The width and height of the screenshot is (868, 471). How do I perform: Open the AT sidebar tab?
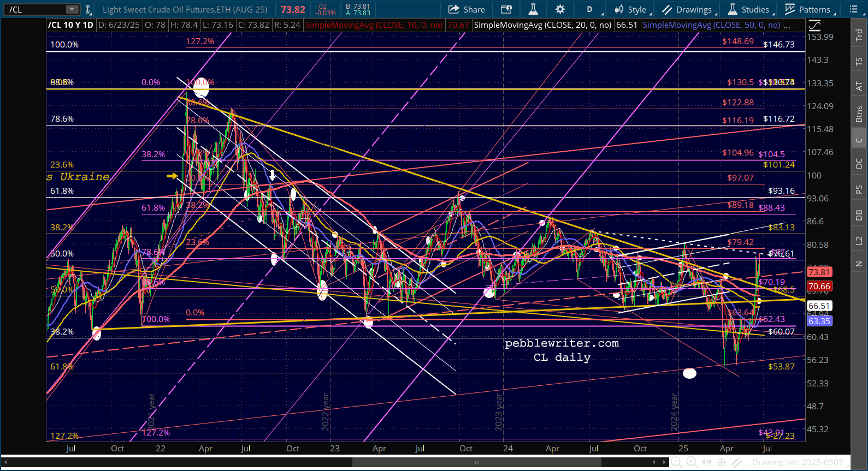pyautogui.click(x=859, y=86)
